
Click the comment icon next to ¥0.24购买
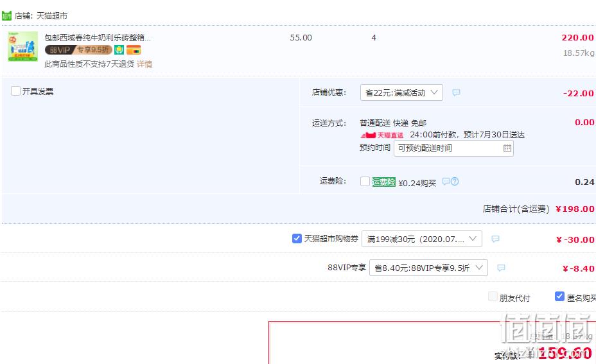pyautogui.click(x=446, y=181)
